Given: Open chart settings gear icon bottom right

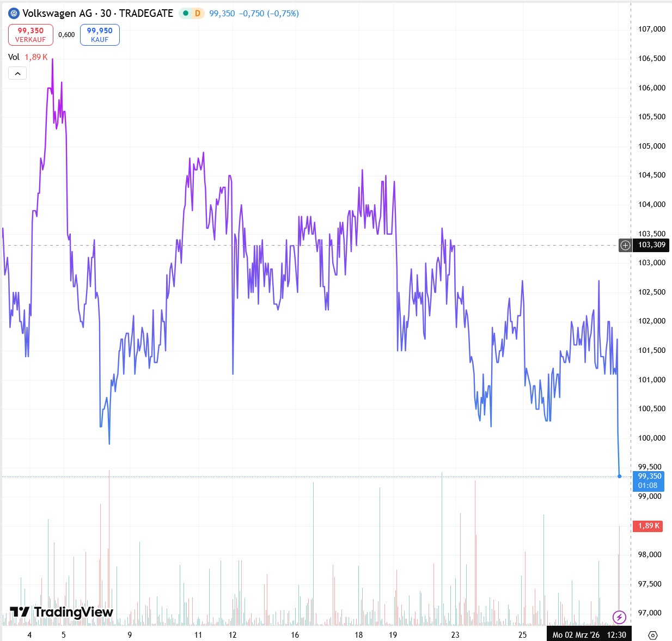Looking at the screenshot, I should coord(653,635).
